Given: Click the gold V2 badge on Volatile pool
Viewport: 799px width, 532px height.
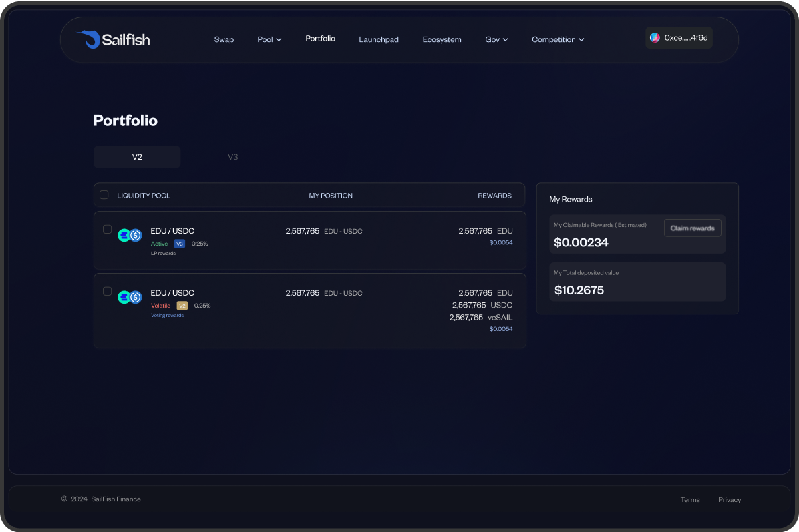Looking at the screenshot, I should 182,306.
